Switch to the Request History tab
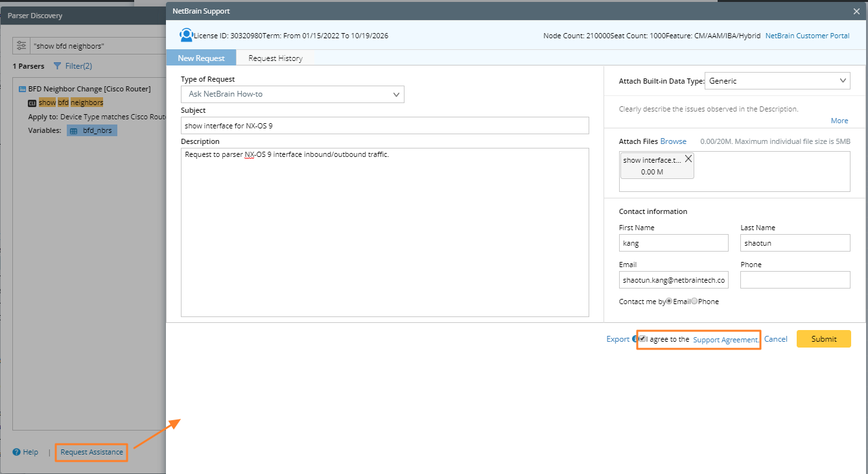 coord(275,58)
